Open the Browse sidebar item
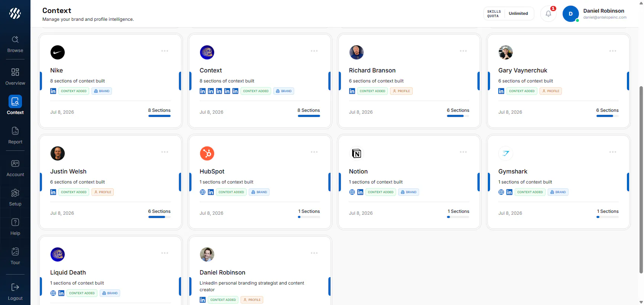The width and height of the screenshot is (644, 305). tap(15, 44)
